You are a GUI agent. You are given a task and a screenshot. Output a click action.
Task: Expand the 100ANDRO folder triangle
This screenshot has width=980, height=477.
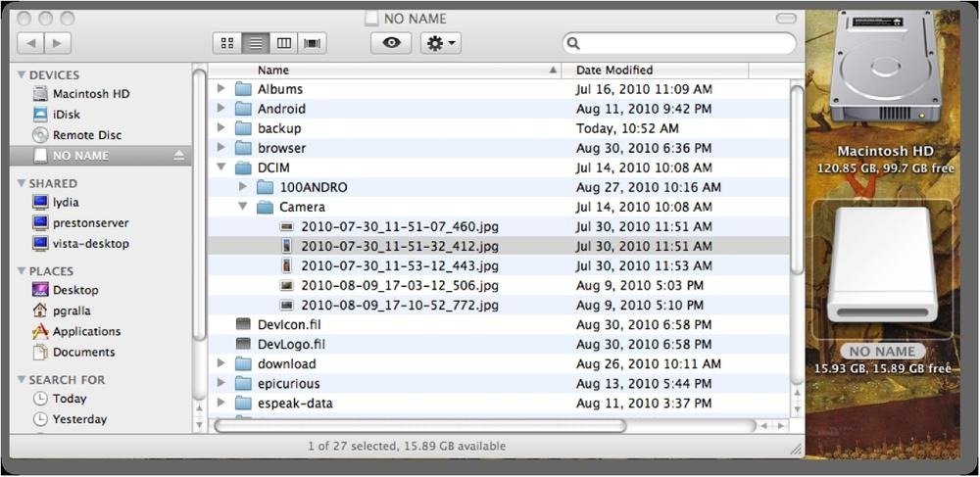(x=242, y=187)
